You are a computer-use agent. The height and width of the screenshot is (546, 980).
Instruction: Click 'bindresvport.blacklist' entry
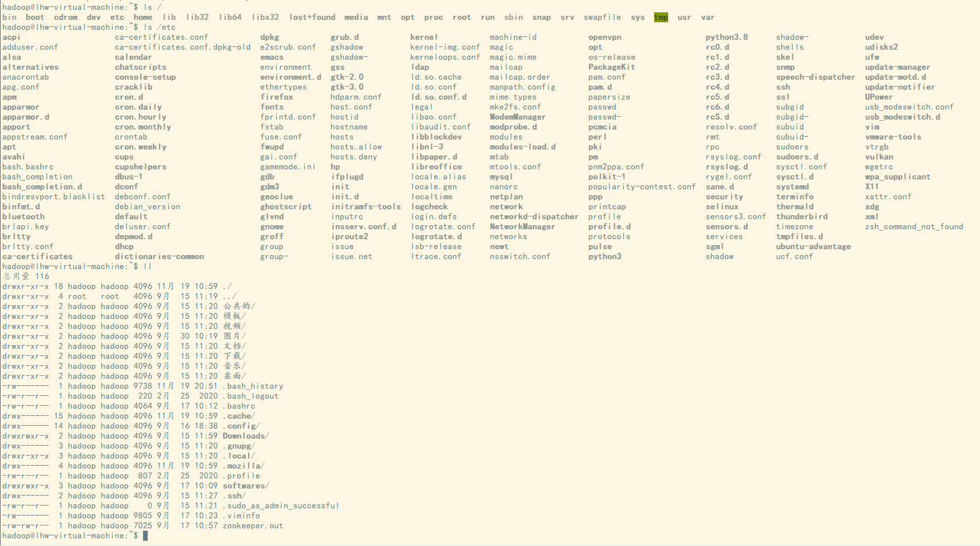pyautogui.click(x=53, y=197)
